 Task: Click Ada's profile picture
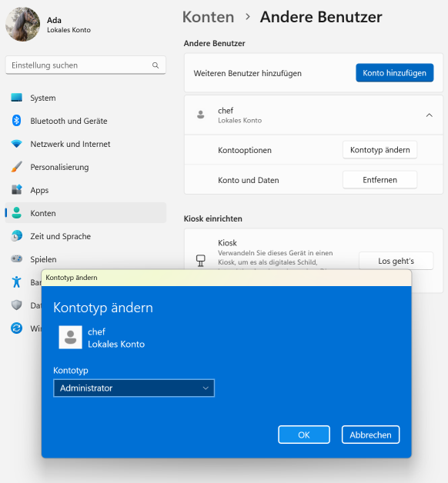pos(22,25)
